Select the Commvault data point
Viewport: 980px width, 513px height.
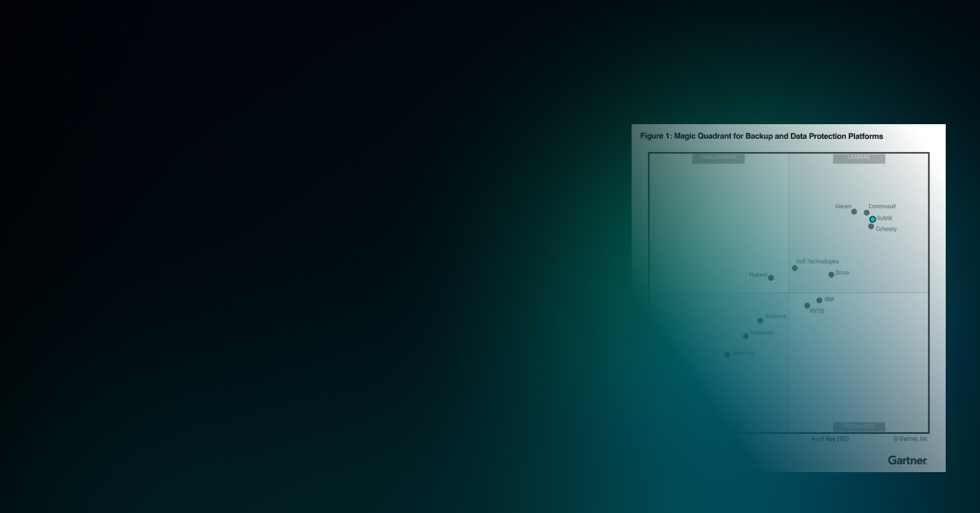(x=868, y=211)
